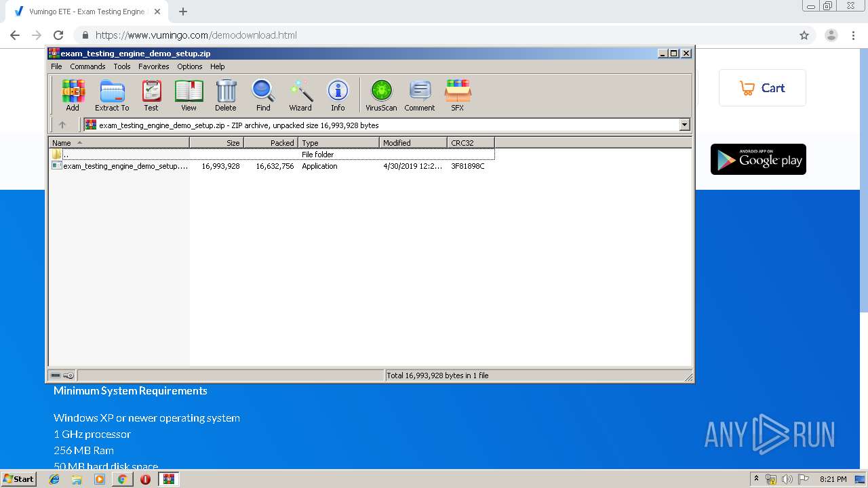
Task: Click the volume speaker tray icon
Action: click(787, 479)
